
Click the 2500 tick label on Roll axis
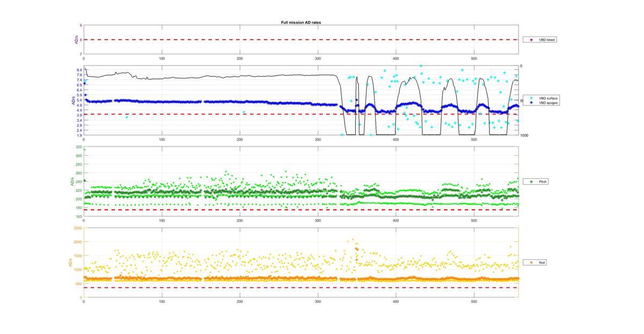[x=78, y=228]
